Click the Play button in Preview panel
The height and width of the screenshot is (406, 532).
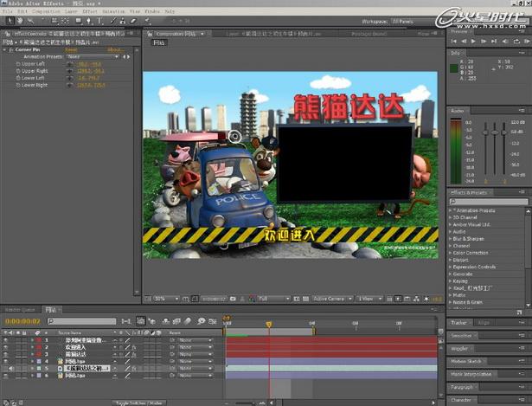[473, 41]
